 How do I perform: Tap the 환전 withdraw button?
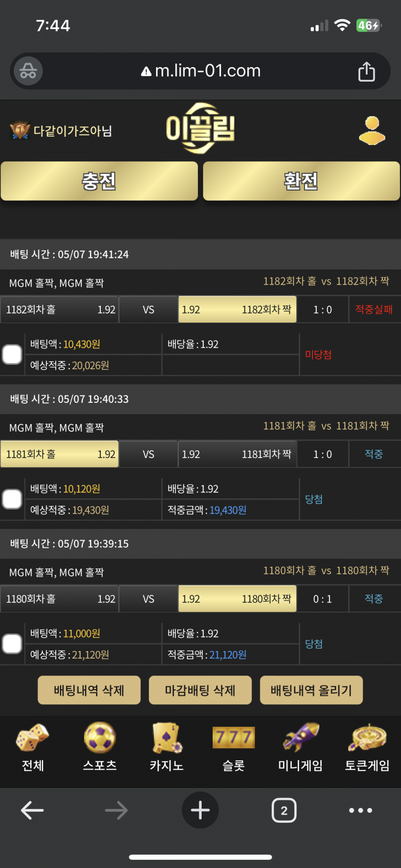pos(301,181)
